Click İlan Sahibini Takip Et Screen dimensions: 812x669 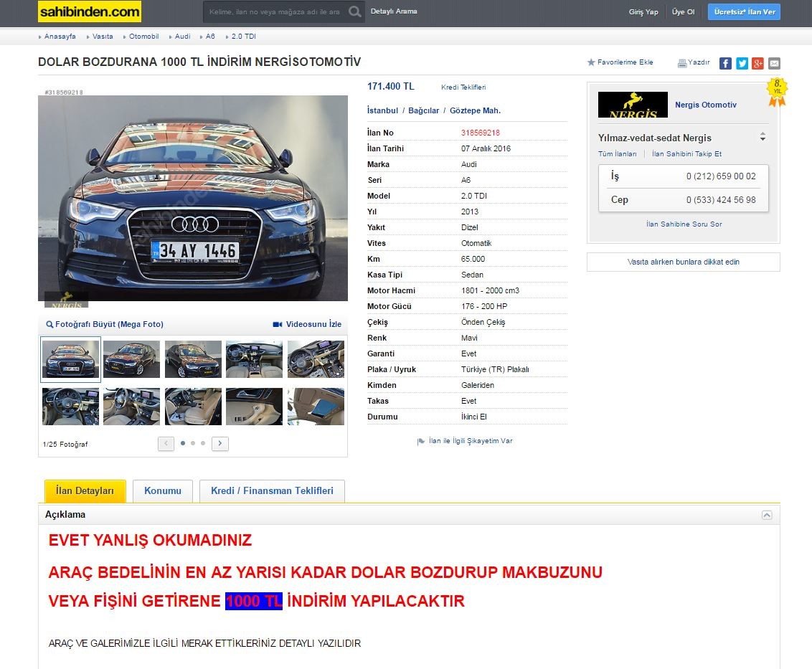click(x=686, y=153)
